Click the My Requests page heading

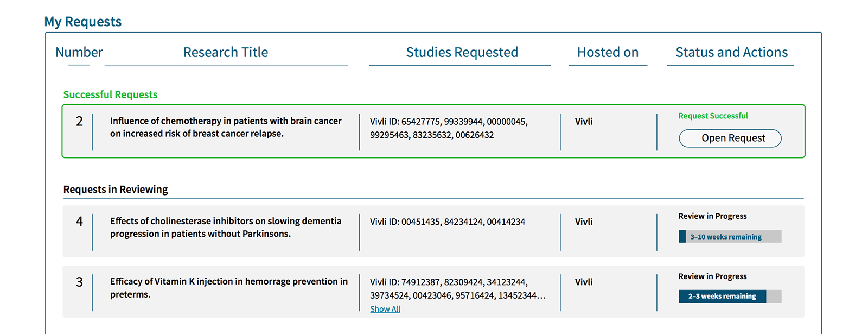pos(83,22)
